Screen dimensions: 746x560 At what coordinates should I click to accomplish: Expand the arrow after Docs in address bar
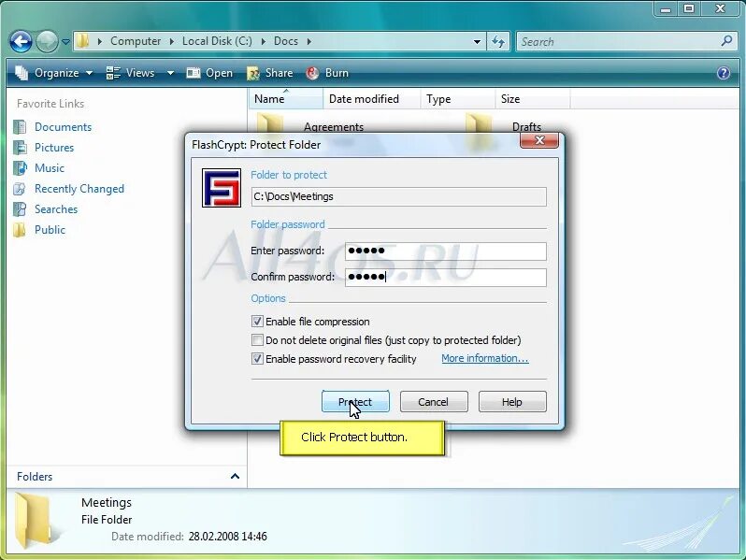pyautogui.click(x=309, y=41)
